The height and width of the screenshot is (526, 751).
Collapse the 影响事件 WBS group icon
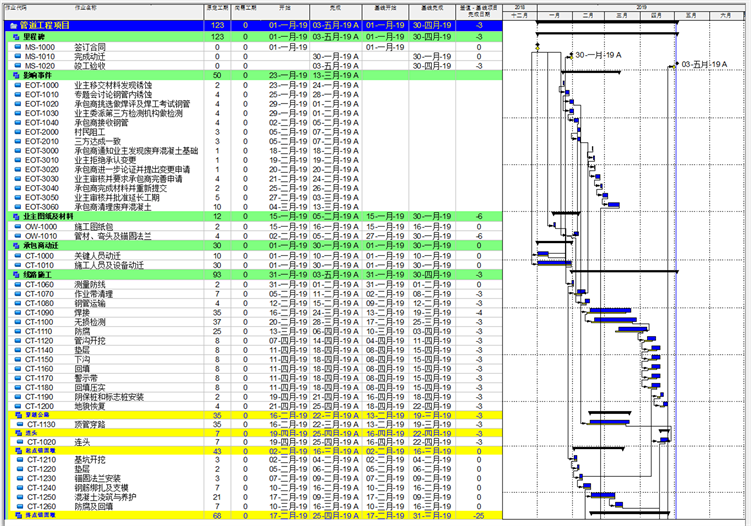(14, 73)
